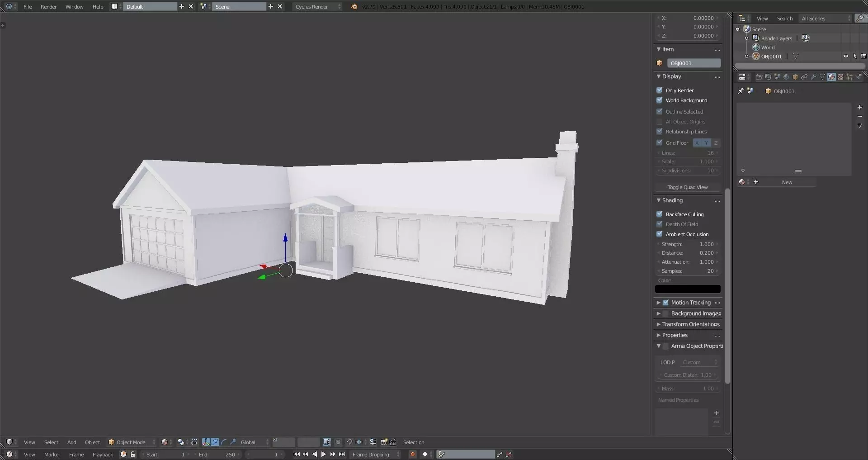Toggle visibility eye for OBJ0001

pyautogui.click(x=845, y=57)
